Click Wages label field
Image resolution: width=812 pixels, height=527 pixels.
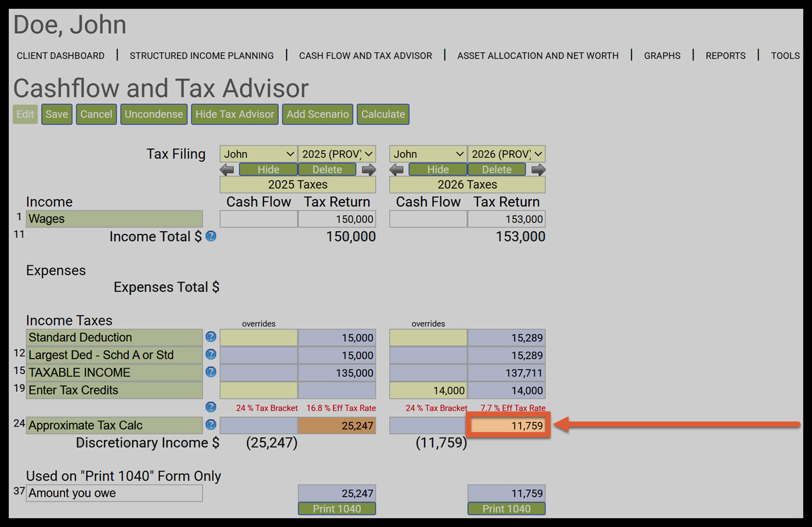pos(114,219)
